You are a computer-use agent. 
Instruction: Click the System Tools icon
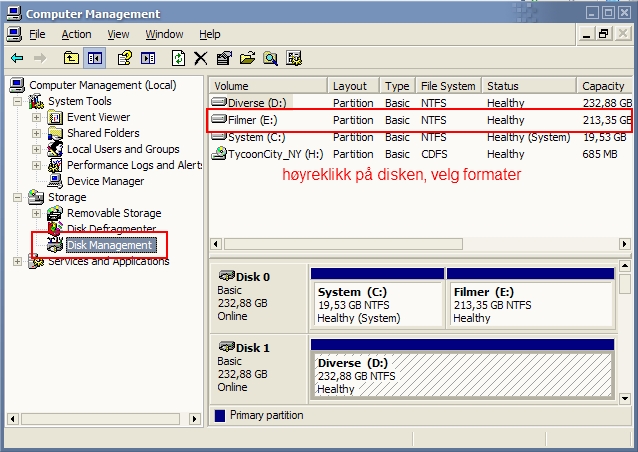tap(36, 101)
